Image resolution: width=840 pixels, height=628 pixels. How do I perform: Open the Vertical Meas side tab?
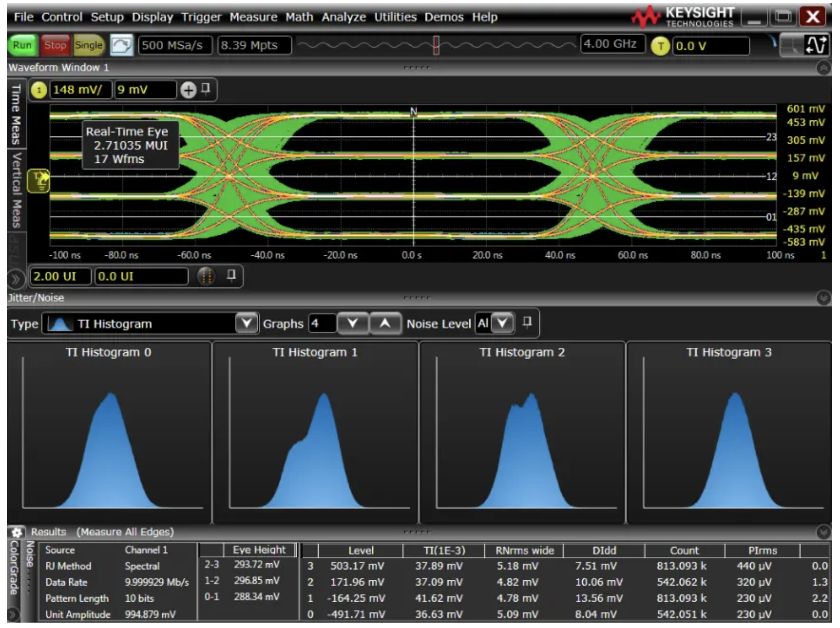pyautogui.click(x=16, y=190)
